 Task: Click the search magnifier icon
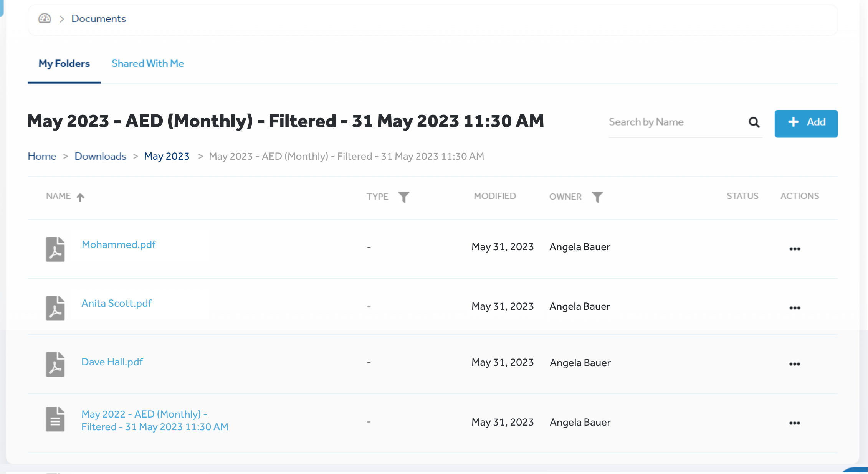754,122
